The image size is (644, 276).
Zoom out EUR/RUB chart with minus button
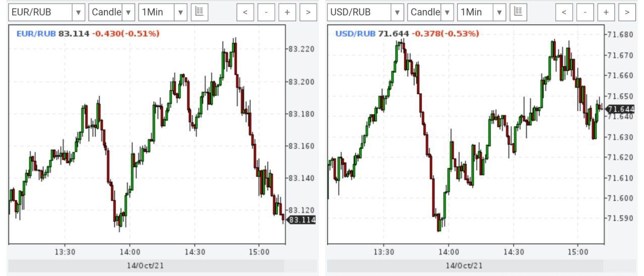click(x=266, y=12)
